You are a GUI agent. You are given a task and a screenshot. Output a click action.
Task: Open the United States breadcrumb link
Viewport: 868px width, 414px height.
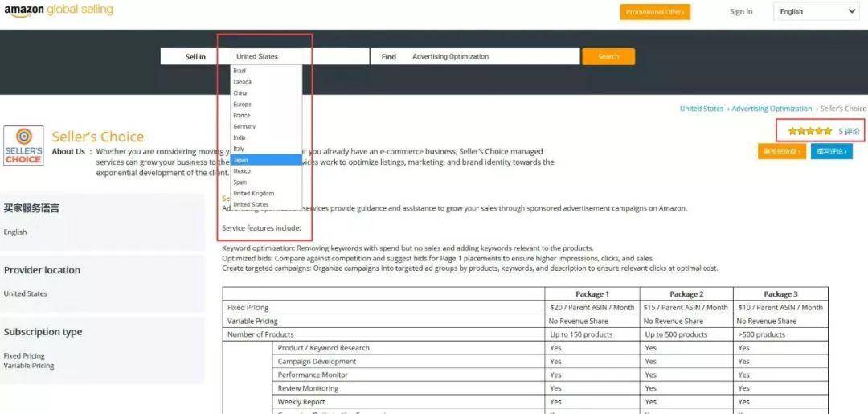pos(702,109)
